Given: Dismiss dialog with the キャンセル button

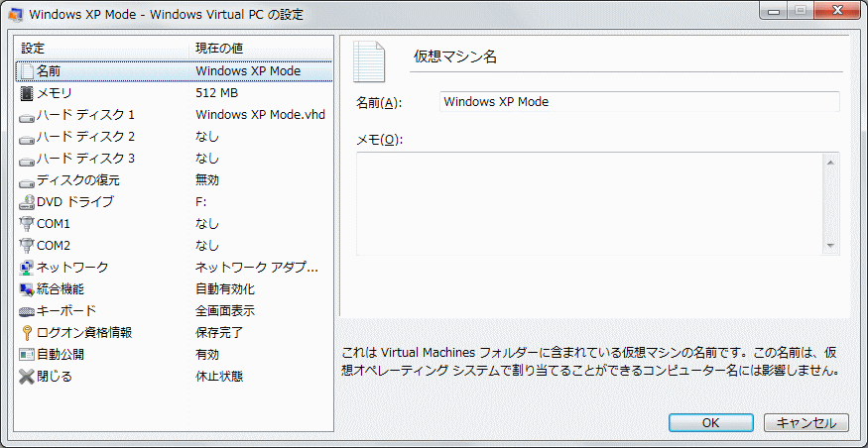Looking at the screenshot, I should point(806,422).
